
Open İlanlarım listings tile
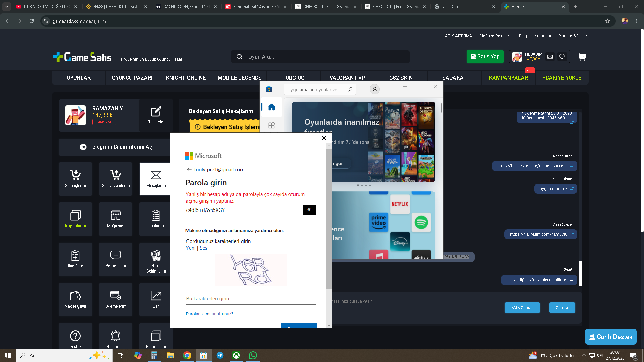click(155, 219)
